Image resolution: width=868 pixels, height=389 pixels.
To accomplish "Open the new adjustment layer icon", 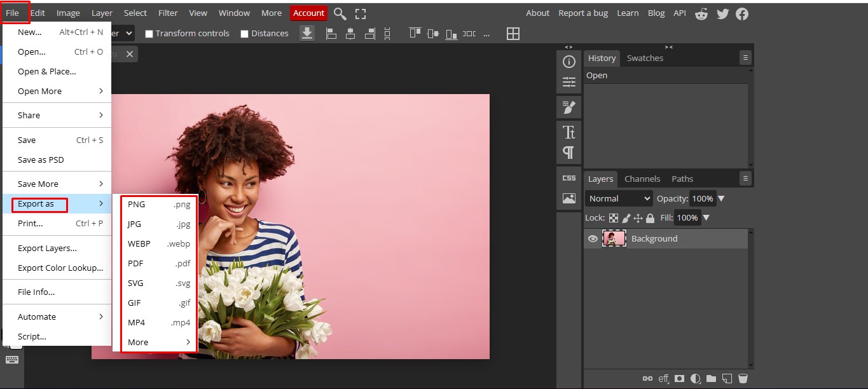I will 695,378.
